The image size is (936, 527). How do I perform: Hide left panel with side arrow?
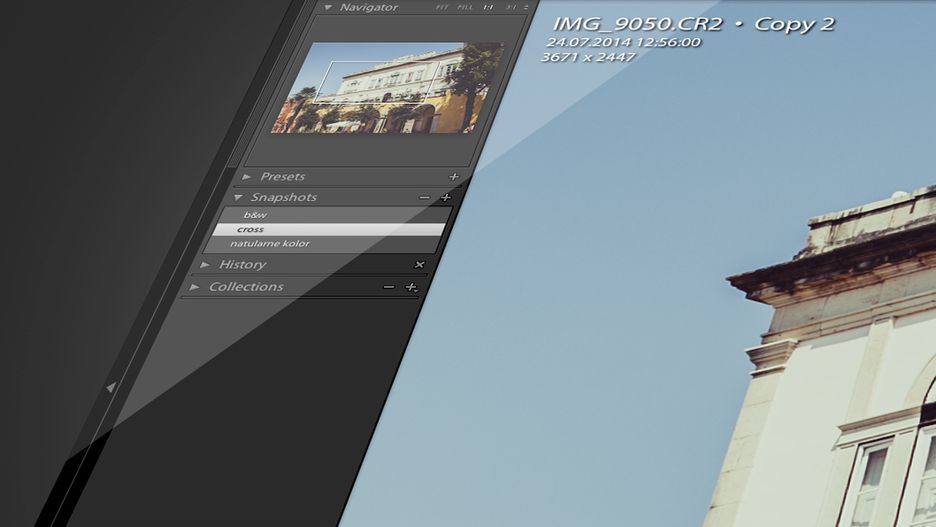point(111,387)
